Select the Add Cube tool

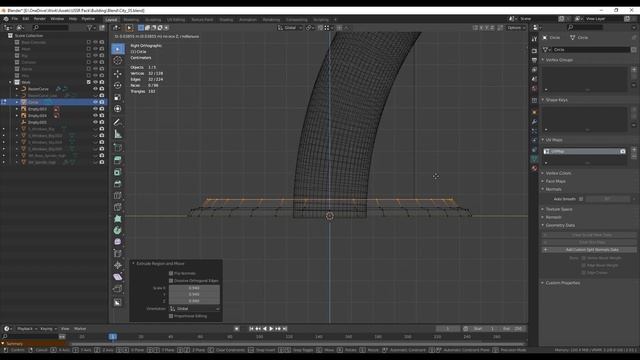click(x=118, y=147)
